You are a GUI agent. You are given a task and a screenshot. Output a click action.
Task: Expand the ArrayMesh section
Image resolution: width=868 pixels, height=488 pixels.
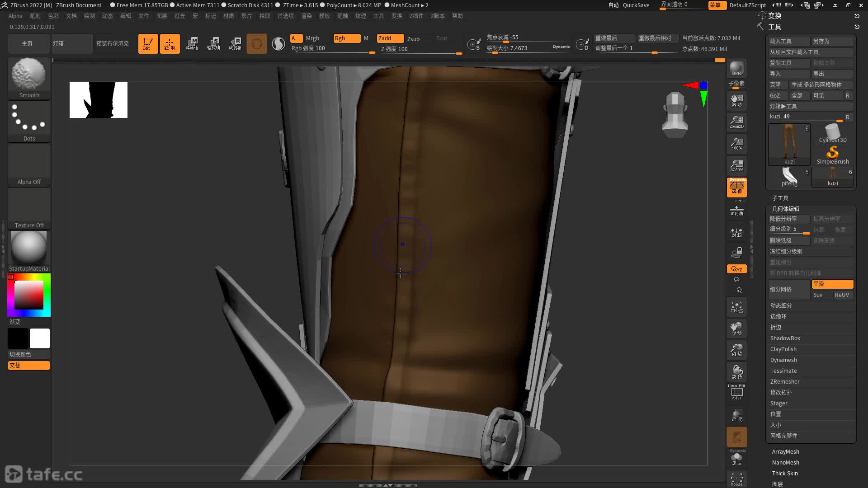pos(785,452)
